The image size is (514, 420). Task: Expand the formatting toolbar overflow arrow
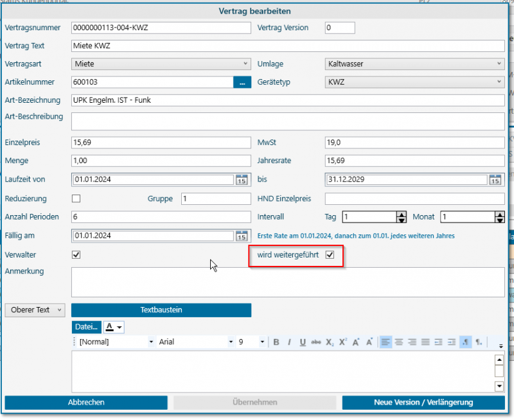point(501,346)
